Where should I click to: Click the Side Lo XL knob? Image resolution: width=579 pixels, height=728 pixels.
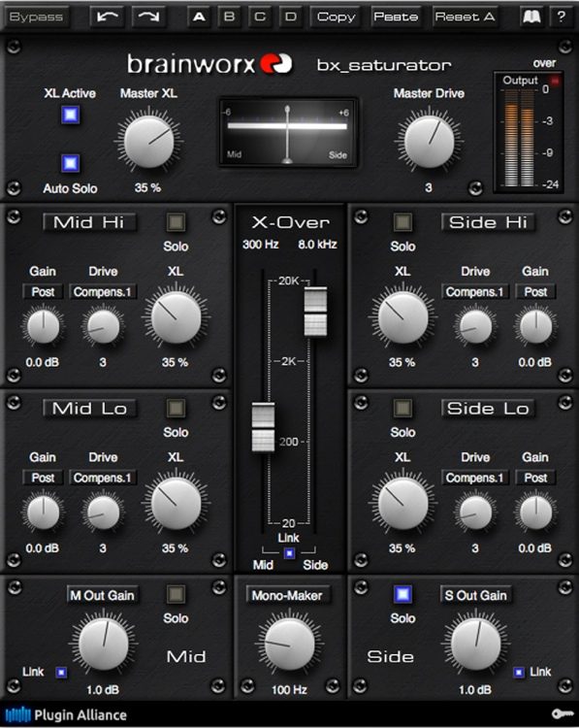[x=402, y=504]
